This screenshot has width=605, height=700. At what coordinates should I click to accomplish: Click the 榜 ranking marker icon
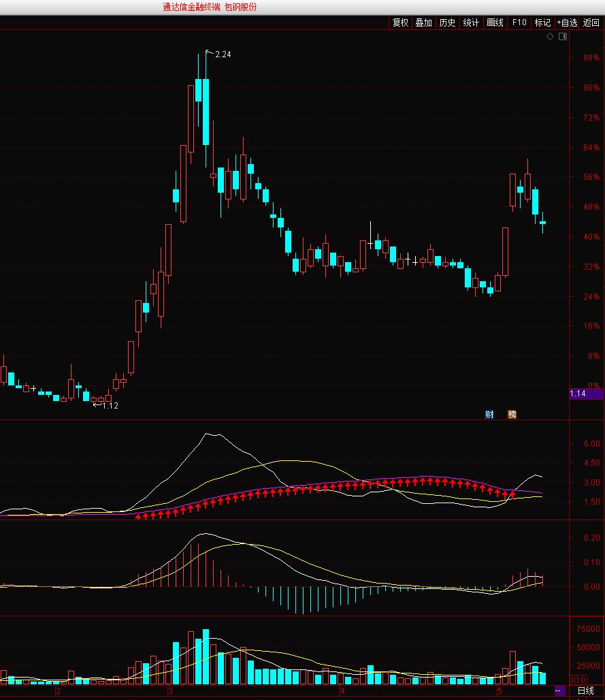[x=512, y=414]
